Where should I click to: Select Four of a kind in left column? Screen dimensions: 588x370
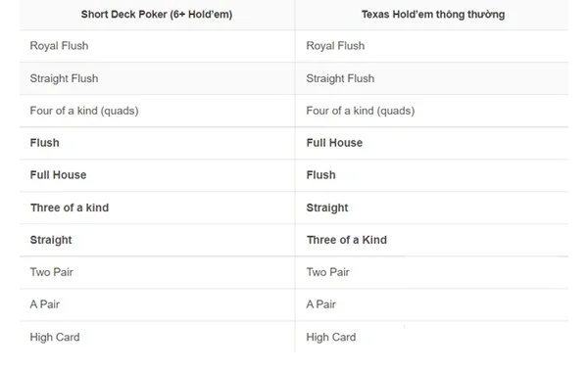84,111
